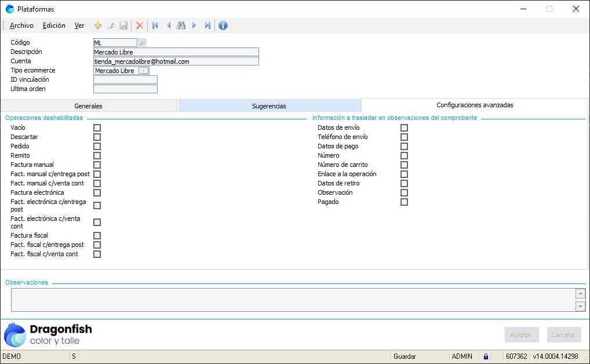The image size is (590, 364).
Task: Switch to the Generales tab
Action: click(89, 106)
